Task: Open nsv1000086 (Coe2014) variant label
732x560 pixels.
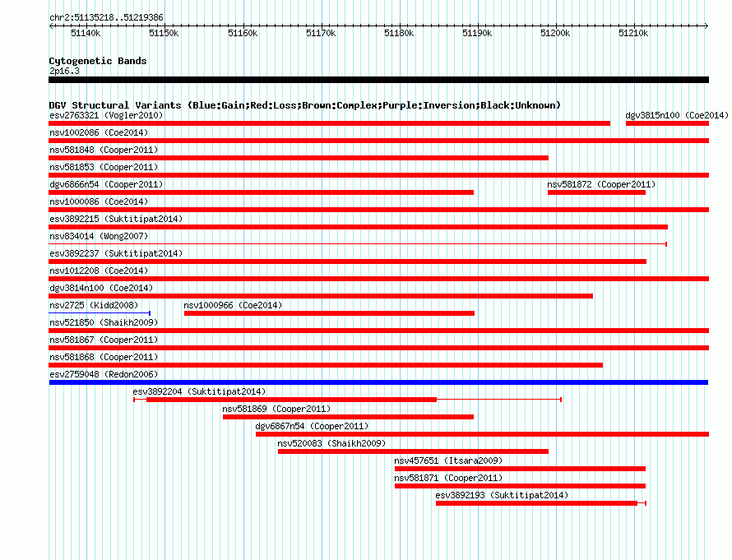Action: pyautogui.click(x=99, y=201)
